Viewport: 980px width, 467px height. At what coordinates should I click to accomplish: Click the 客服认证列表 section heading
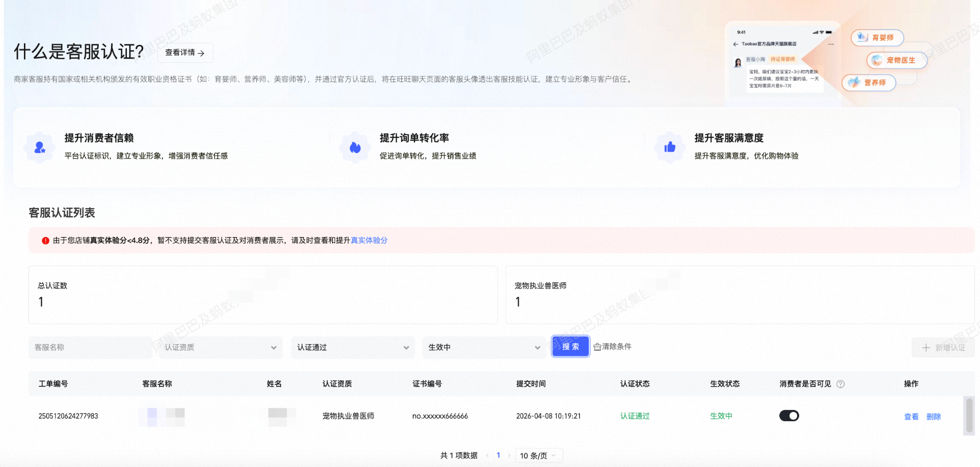(62, 213)
